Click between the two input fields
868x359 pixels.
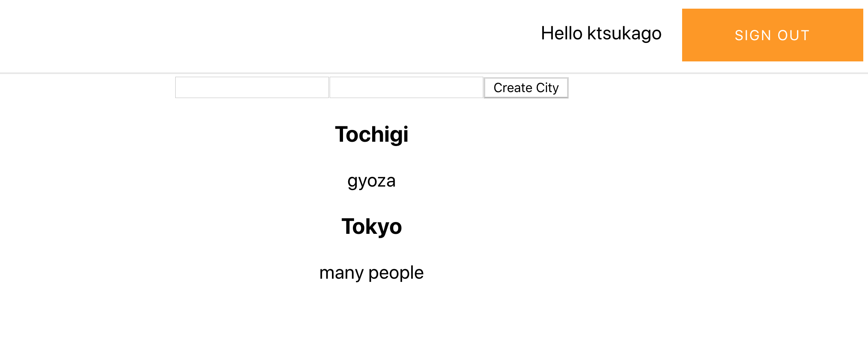pyautogui.click(x=329, y=87)
